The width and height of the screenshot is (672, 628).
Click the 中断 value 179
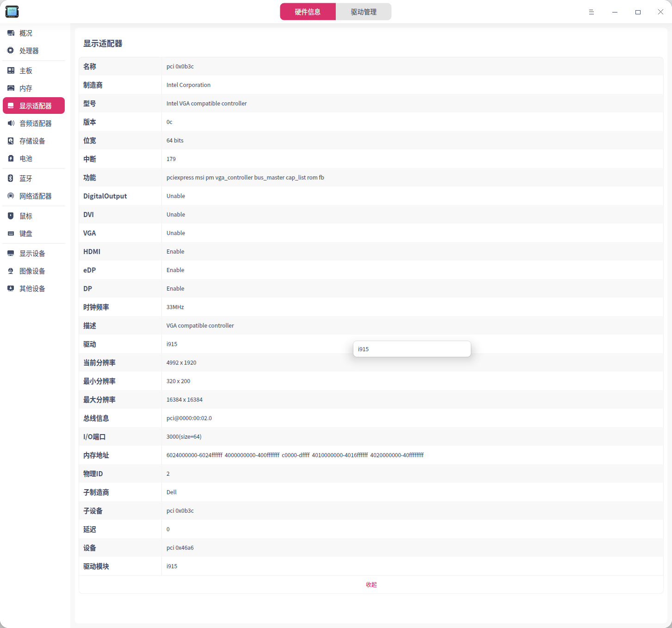(171, 159)
